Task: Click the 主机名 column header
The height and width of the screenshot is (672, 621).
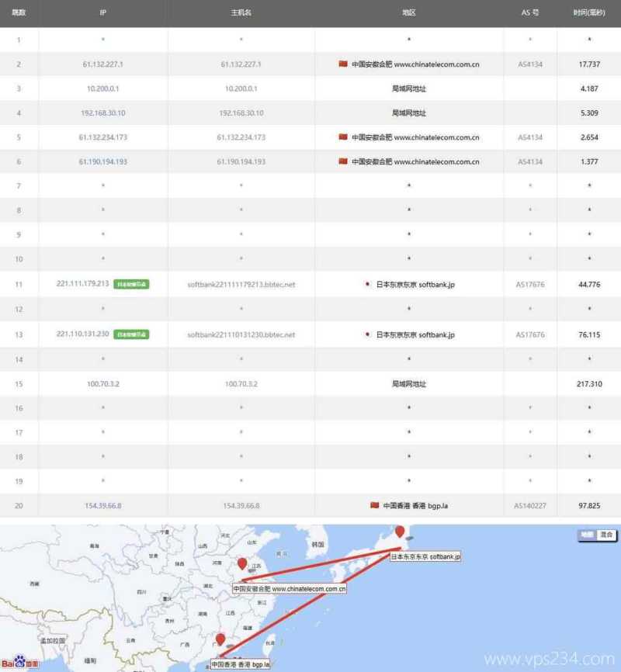Action: (x=241, y=13)
